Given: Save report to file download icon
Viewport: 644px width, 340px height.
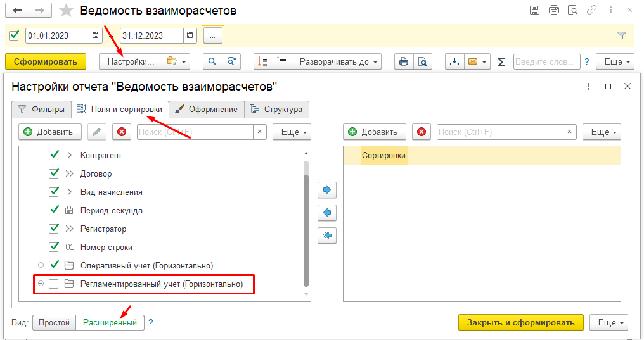Looking at the screenshot, I should coord(454,61).
